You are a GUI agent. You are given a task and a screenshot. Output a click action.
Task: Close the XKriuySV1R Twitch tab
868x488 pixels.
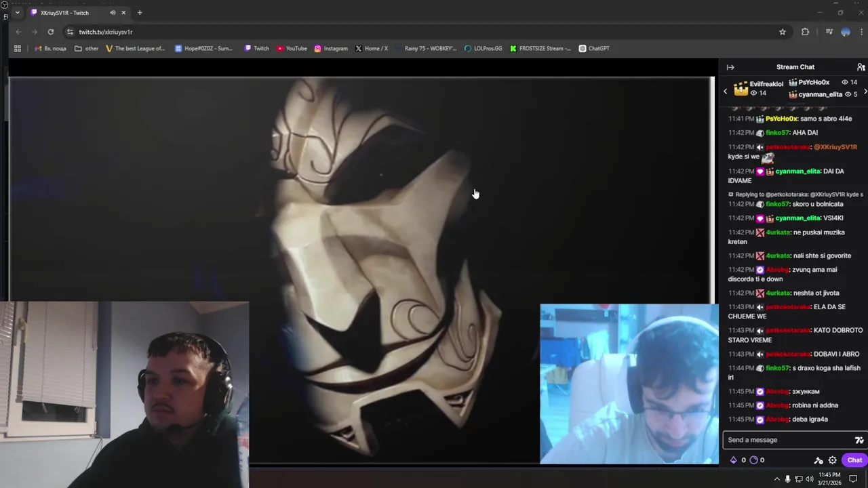123,12
